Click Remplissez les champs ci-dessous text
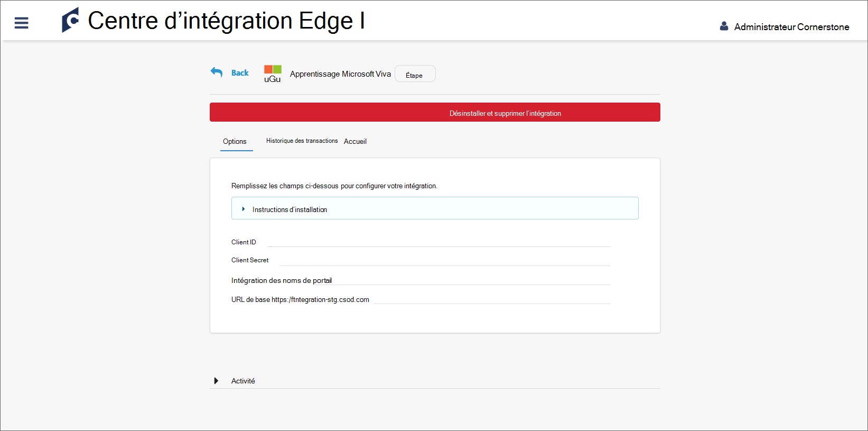The height and width of the screenshot is (431, 868). (334, 186)
